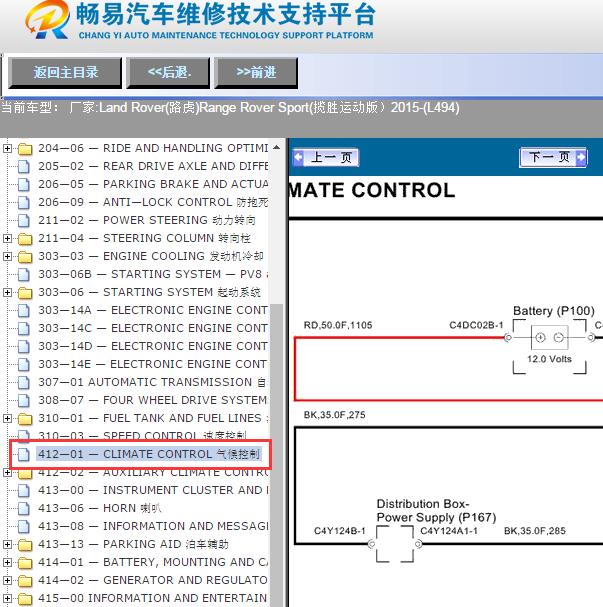Click document icon of 308-07 Four Wheel Drive
The height and width of the screenshot is (607, 603).
[x=24, y=401]
